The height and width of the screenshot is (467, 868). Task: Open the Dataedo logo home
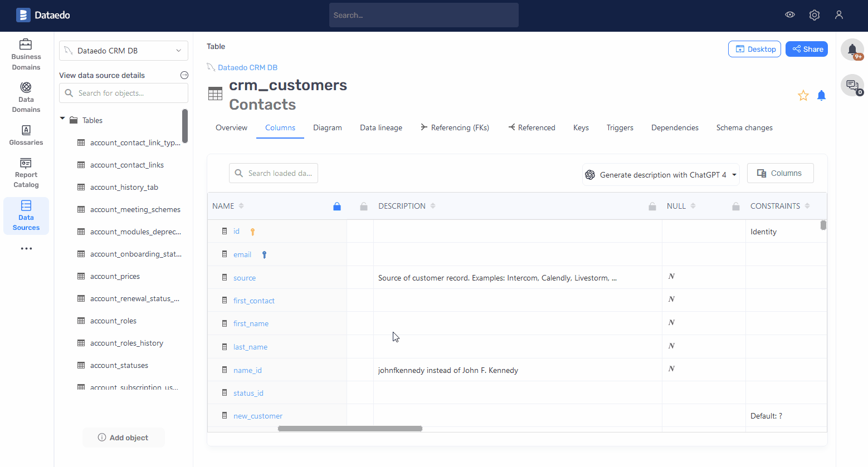[43, 15]
